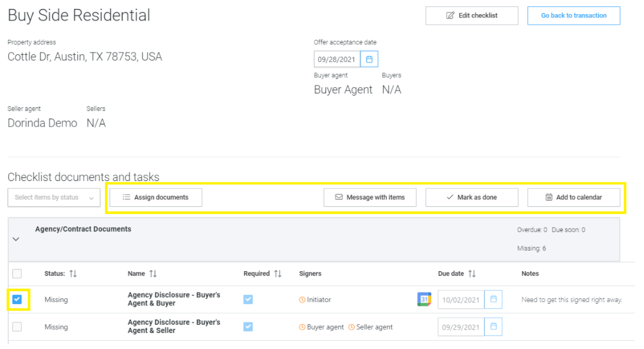
Task: Click the Add to calendar button
Action: tap(573, 197)
